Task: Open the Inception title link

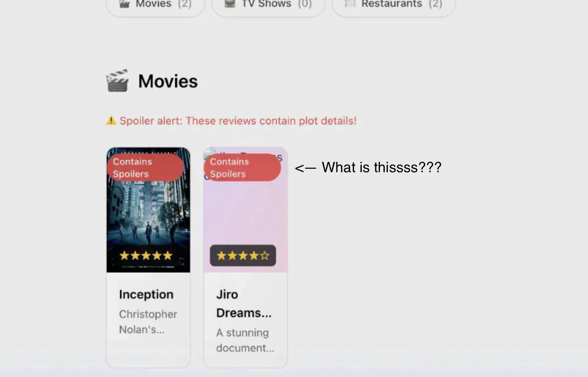Action: click(146, 294)
